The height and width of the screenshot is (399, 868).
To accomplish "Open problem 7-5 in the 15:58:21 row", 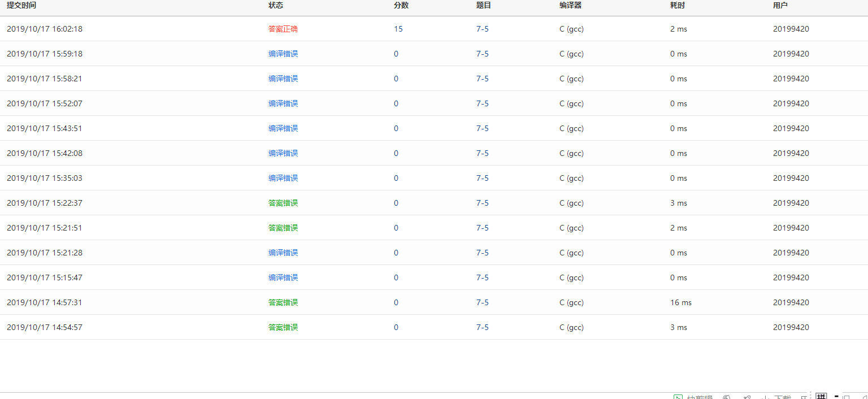I will [x=483, y=79].
